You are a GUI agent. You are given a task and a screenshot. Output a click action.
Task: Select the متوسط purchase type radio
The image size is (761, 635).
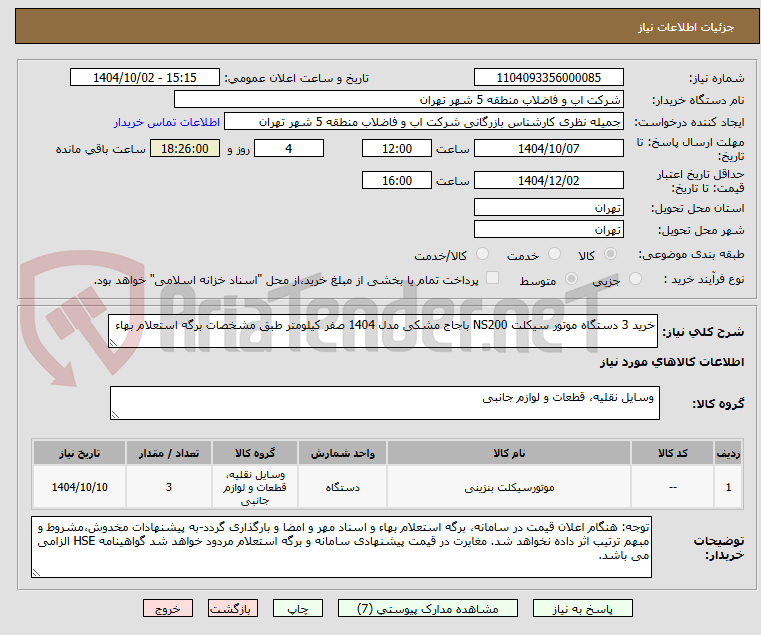tap(572, 279)
